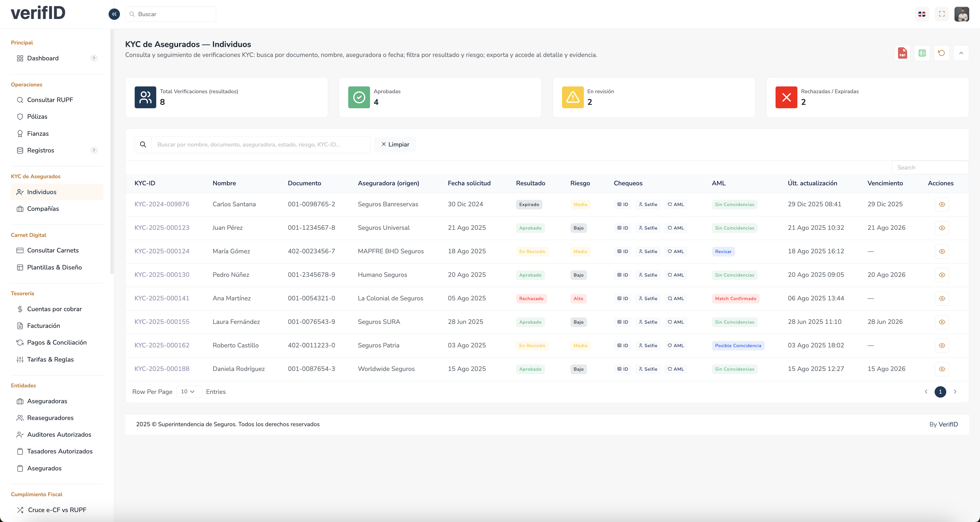Show details for Daniela Rodríguez's record
The height and width of the screenshot is (522, 980).
tap(941, 369)
